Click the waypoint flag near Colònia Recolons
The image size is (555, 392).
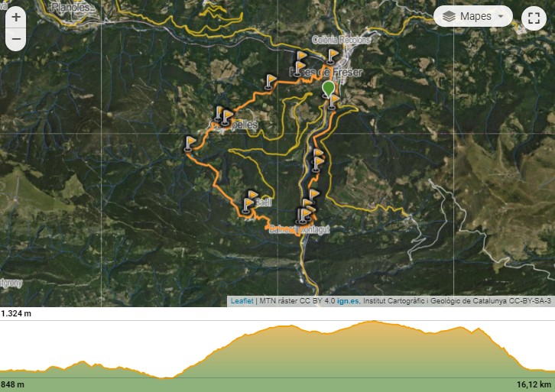coord(332,57)
